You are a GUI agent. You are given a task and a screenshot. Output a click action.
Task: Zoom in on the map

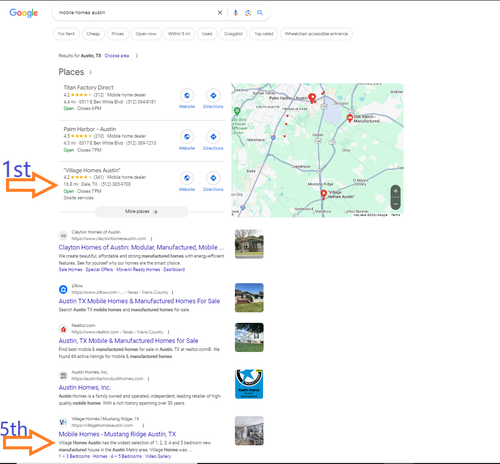click(395, 191)
